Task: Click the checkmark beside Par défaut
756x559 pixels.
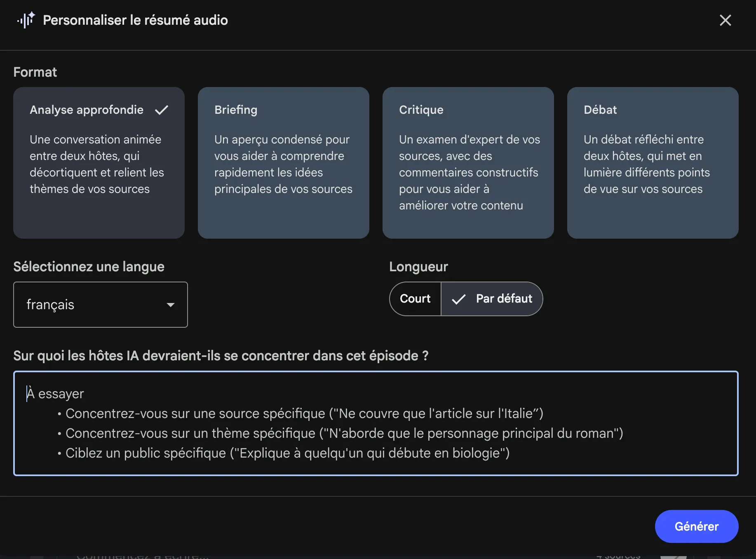Action: tap(458, 299)
